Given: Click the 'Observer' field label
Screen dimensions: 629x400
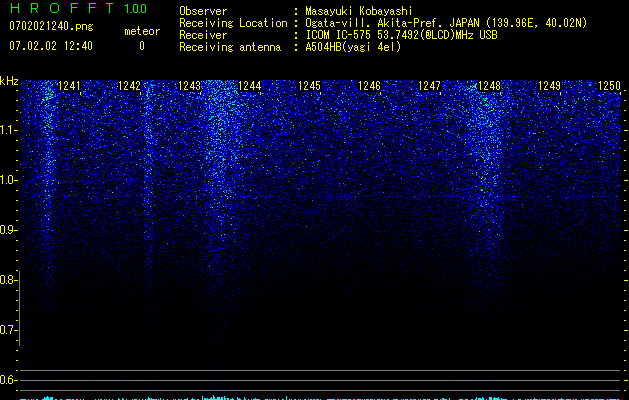Looking at the screenshot, I should pyautogui.click(x=203, y=11).
